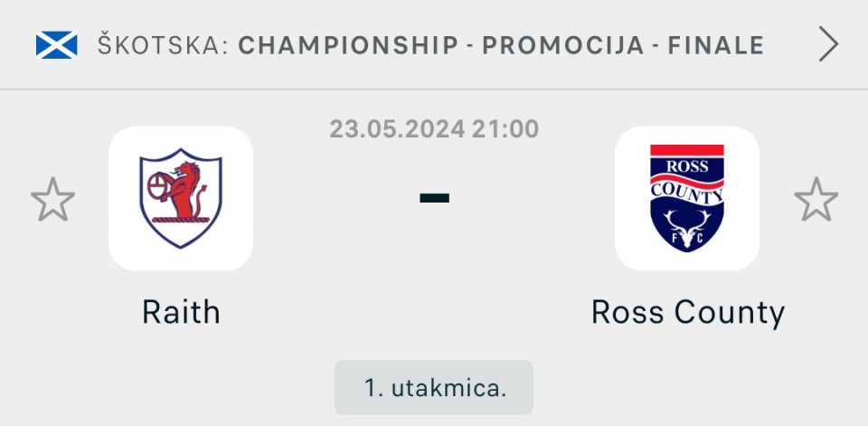Select the CHAMPIONSHIP league title
This screenshot has width=868, height=426.
(348, 45)
